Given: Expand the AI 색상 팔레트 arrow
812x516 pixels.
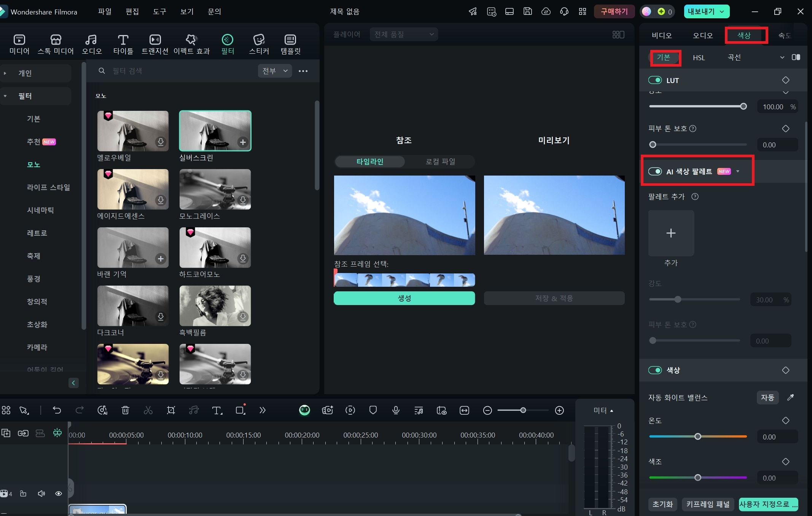Looking at the screenshot, I should pyautogui.click(x=738, y=171).
